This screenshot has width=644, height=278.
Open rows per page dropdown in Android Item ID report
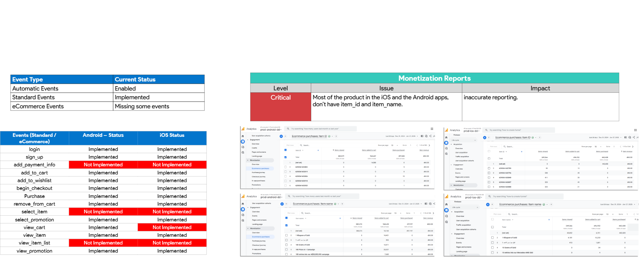(x=394, y=145)
